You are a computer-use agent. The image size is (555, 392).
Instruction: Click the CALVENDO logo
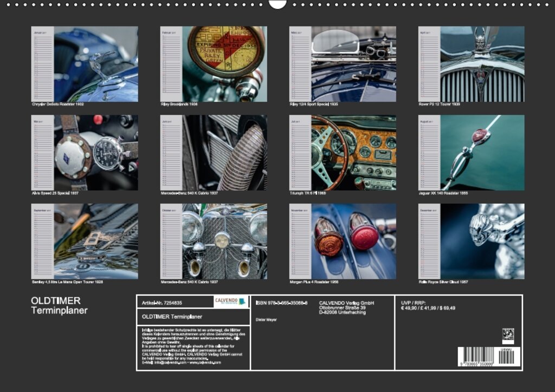pyautogui.click(x=230, y=302)
